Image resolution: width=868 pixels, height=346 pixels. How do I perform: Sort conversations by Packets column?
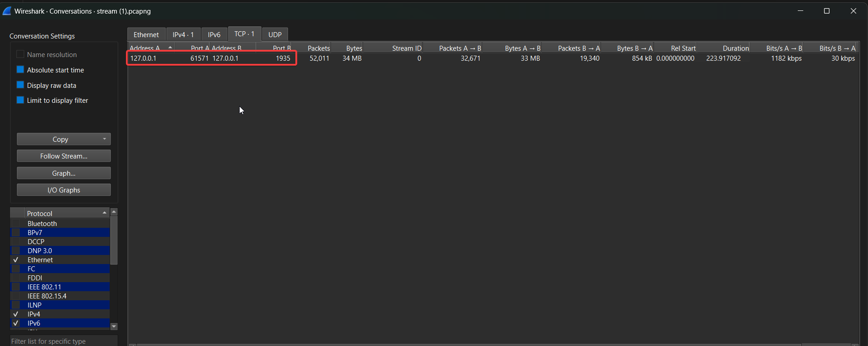(311, 48)
